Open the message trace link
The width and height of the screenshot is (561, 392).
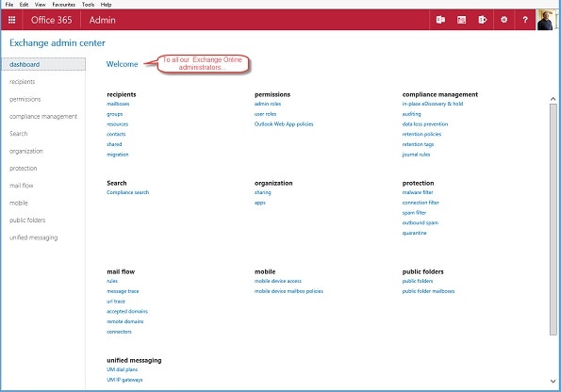[x=123, y=291]
